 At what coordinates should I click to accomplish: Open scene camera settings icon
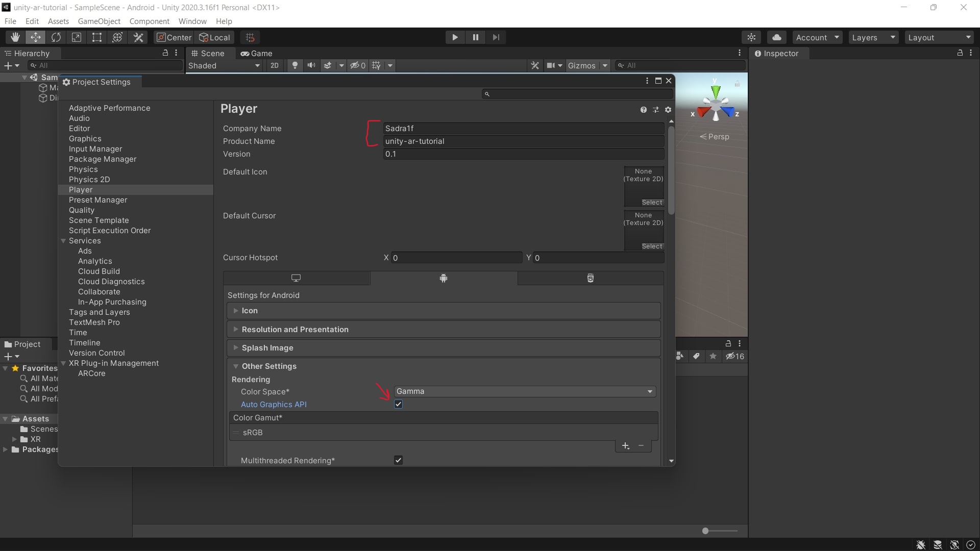click(x=551, y=65)
